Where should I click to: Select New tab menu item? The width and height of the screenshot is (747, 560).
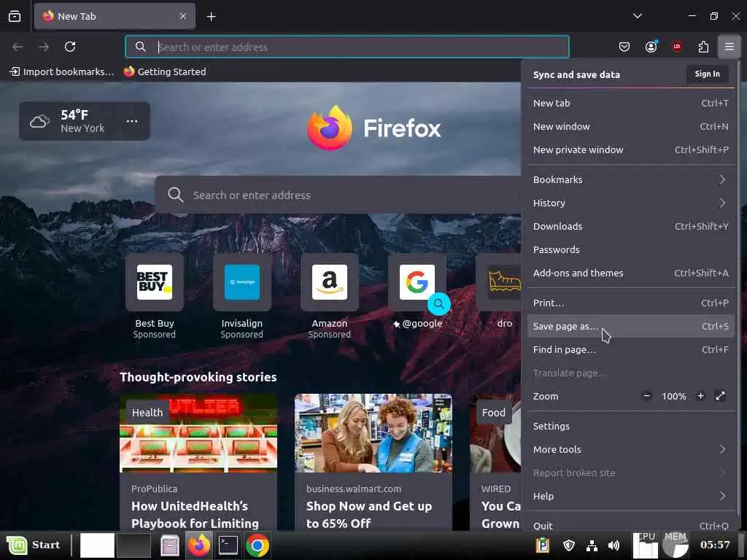631,104
